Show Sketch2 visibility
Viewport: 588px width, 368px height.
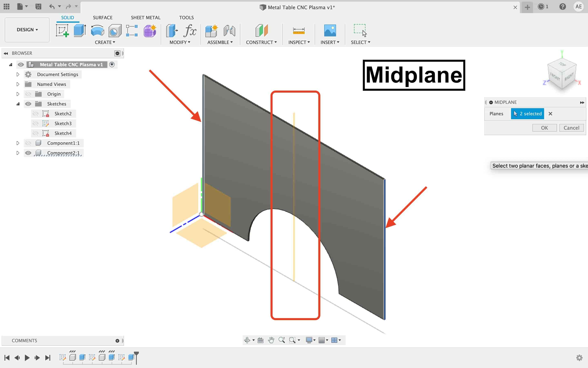[x=36, y=114]
